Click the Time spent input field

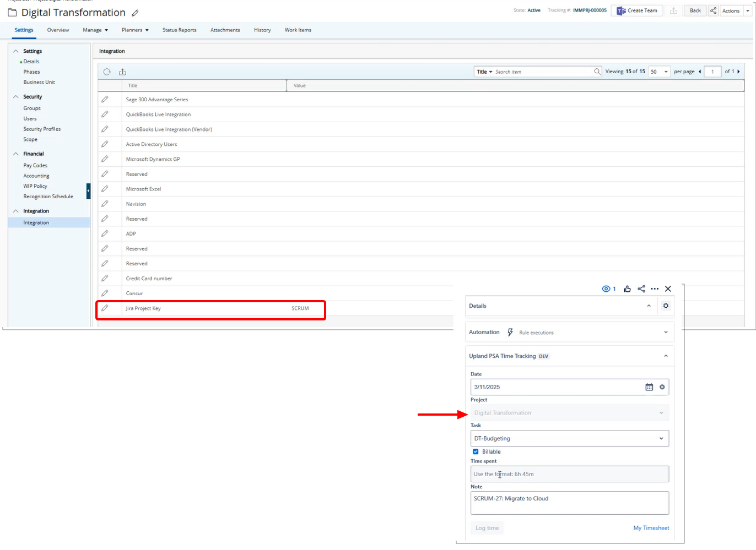click(570, 474)
